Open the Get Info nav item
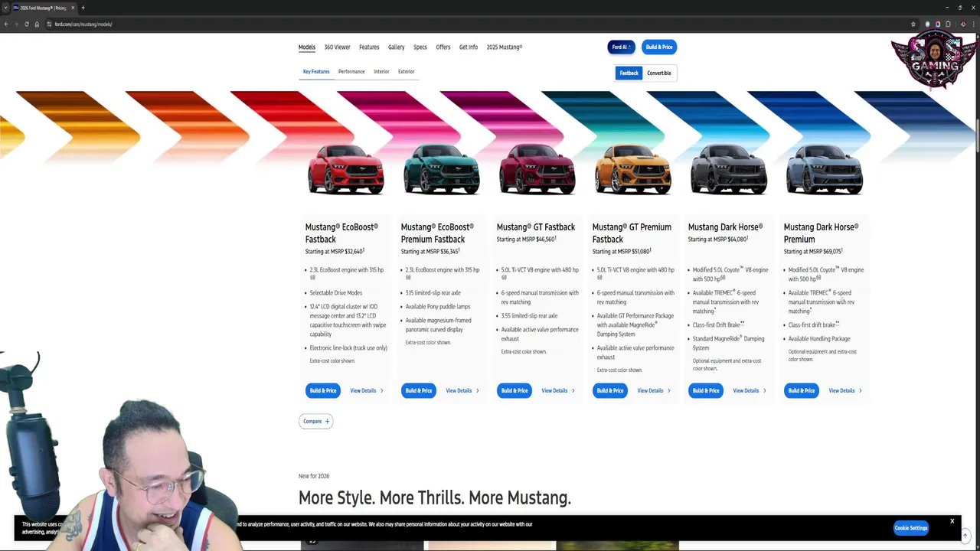The height and width of the screenshot is (551, 980). [x=469, y=47]
